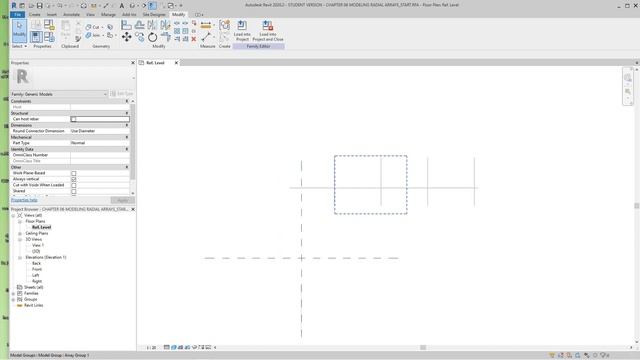The width and height of the screenshot is (640, 360).
Task: Toggle the Properties palette ribbon button
Action: pos(36,37)
